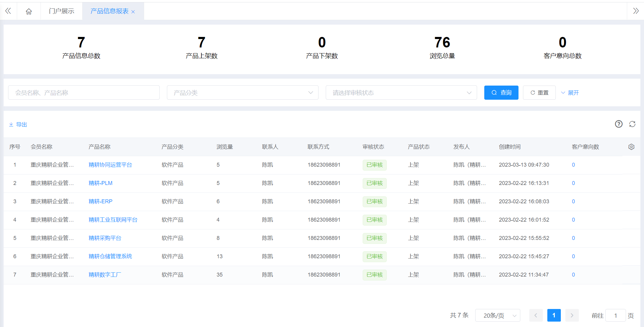Refresh the table with the refresh icon
The width and height of the screenshot is (644, 327).
pyautogui.click(x=632, y=124)
